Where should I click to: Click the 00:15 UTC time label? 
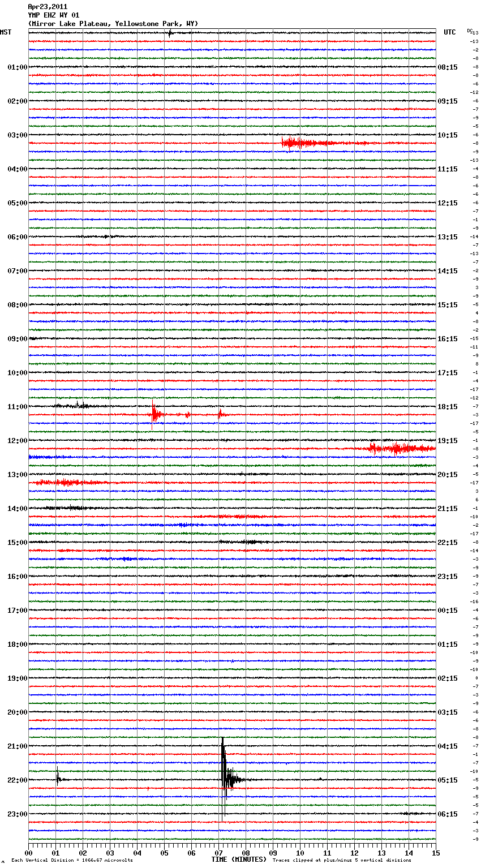pos(448,611)
